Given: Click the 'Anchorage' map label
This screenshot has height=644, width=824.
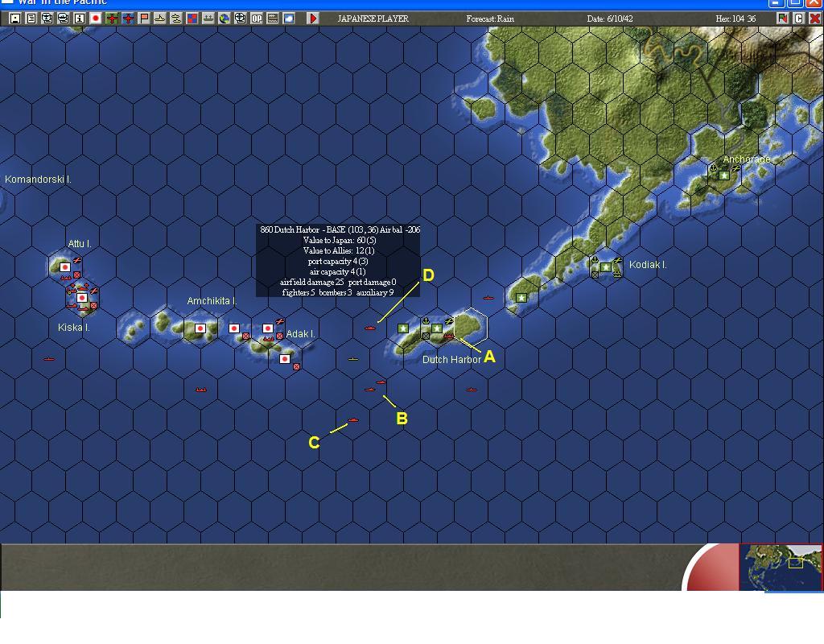Looking at the screenshot, I should [747, 159].
